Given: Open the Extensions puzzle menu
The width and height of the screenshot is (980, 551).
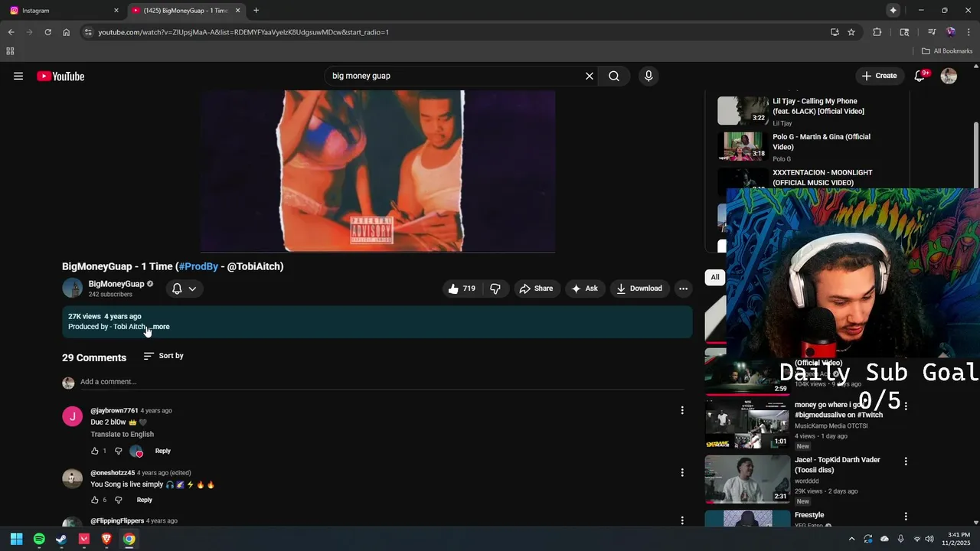Looking at the screenshot, I should [877, 32].
